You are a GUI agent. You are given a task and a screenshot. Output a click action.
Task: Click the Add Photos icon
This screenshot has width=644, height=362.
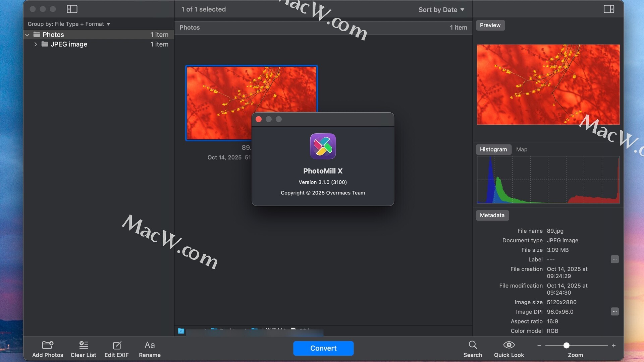pos(47,345)
